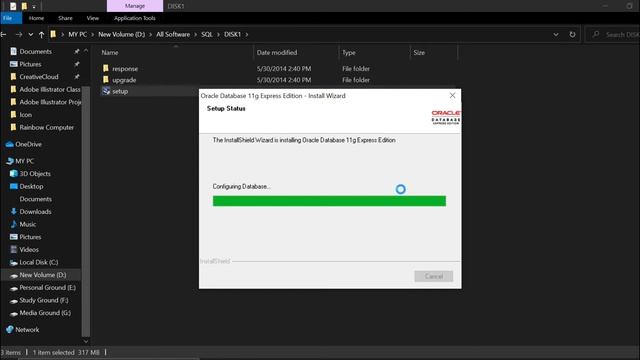Click the Cancel button in Install Wizard
This screenshot has width=640, height=360.
point(433,276)
